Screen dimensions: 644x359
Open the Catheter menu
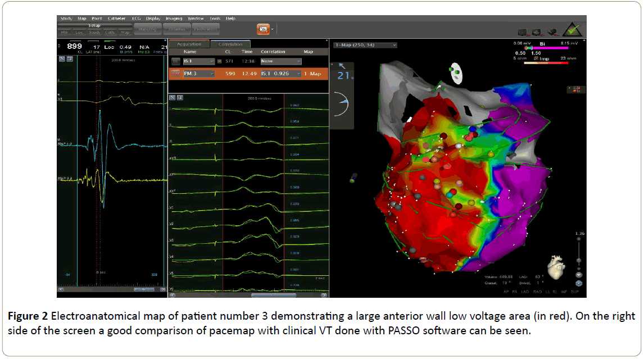tap(116, 19)
